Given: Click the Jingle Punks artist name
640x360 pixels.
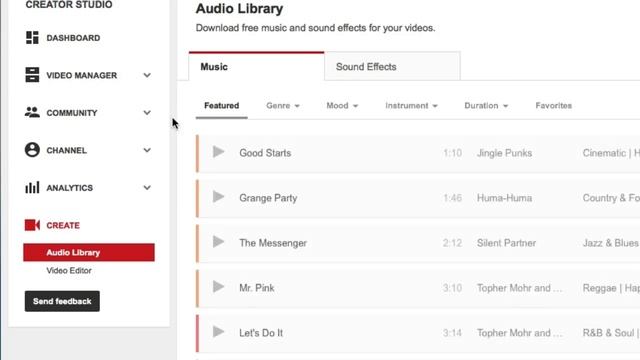Looking at the screenshot, I should tap(504, 153).
